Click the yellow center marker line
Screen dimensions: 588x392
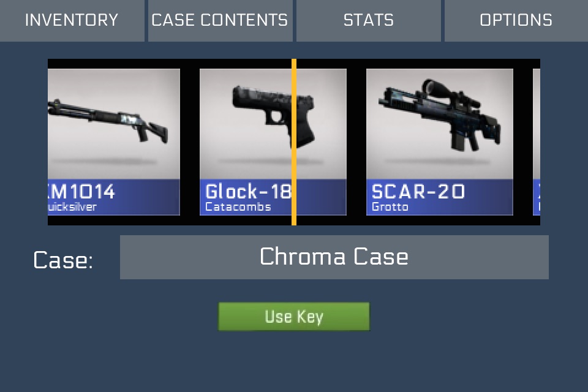click(x=294, y=142)
